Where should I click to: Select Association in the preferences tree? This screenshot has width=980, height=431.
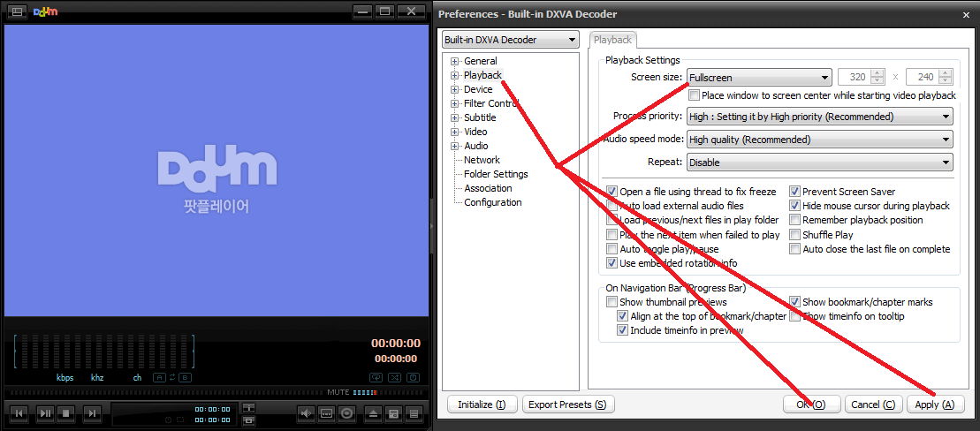click(x=488, y=188)
